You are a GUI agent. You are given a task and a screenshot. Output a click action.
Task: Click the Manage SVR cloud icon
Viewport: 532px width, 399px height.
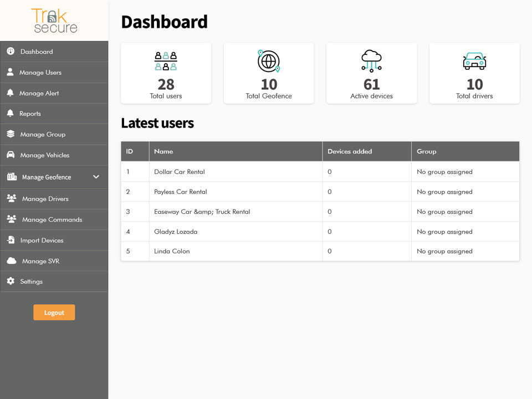point(11,261)
